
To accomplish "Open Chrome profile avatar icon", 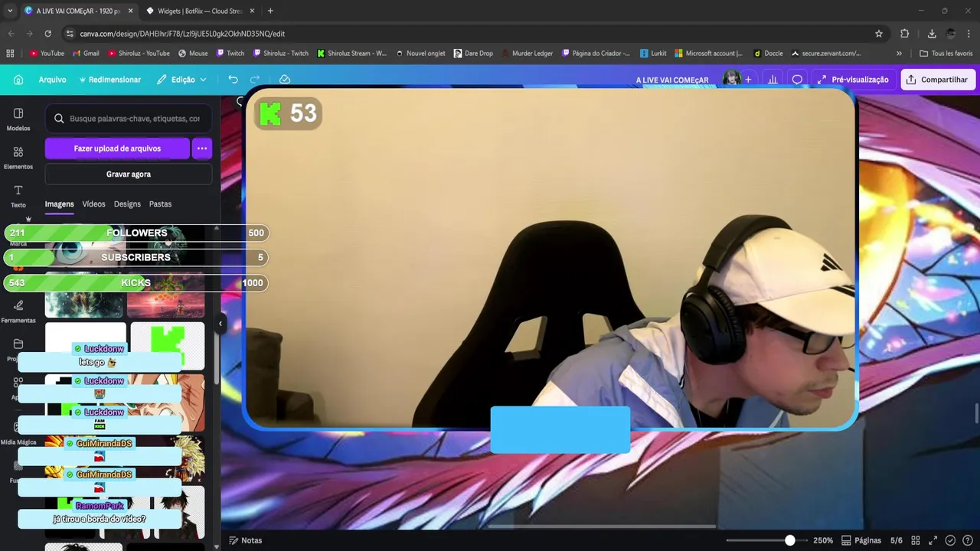I will [x=951, y=34].
